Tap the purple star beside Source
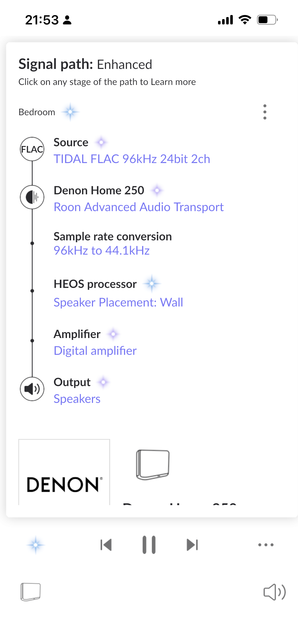 pyautogui.click(x=101, y=142)
